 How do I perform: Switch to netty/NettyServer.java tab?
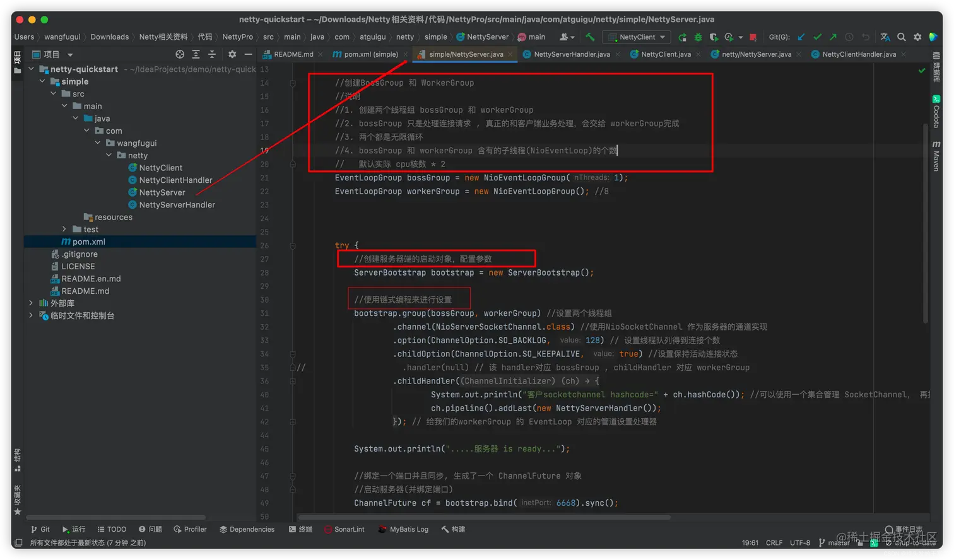[x=756, y=54]
